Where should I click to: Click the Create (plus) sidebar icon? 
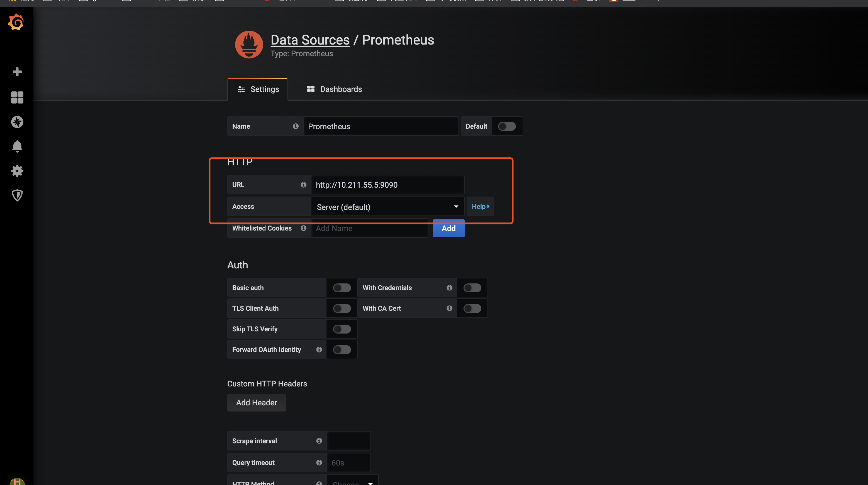point(17,72)
